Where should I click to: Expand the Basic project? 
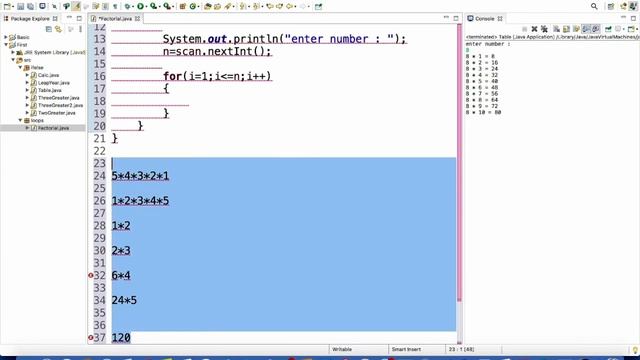(x=6, y=37)
